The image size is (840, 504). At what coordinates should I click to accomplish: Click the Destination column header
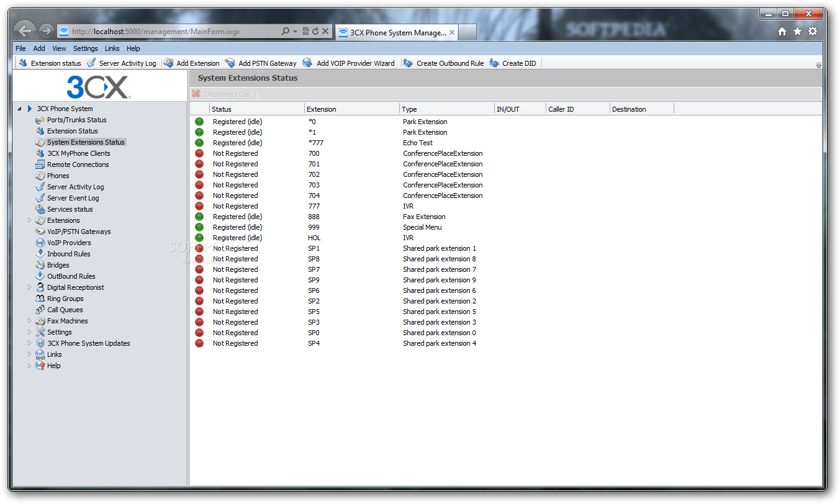click(x=641, y=109)
